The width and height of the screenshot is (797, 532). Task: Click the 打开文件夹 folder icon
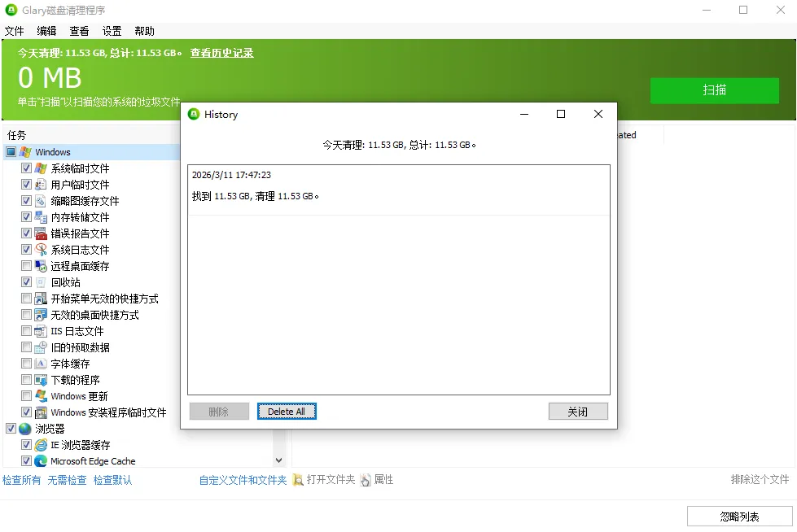click(298, 480)
